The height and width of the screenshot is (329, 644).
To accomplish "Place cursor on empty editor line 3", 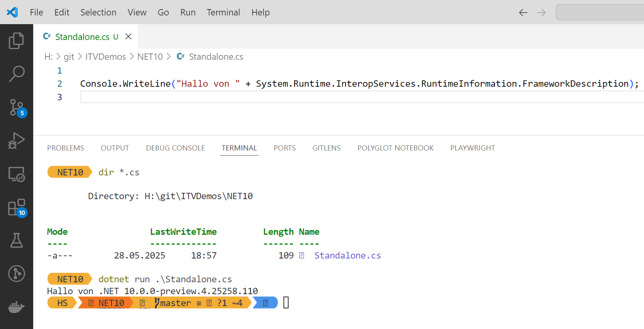I will (x=362, y=97).
